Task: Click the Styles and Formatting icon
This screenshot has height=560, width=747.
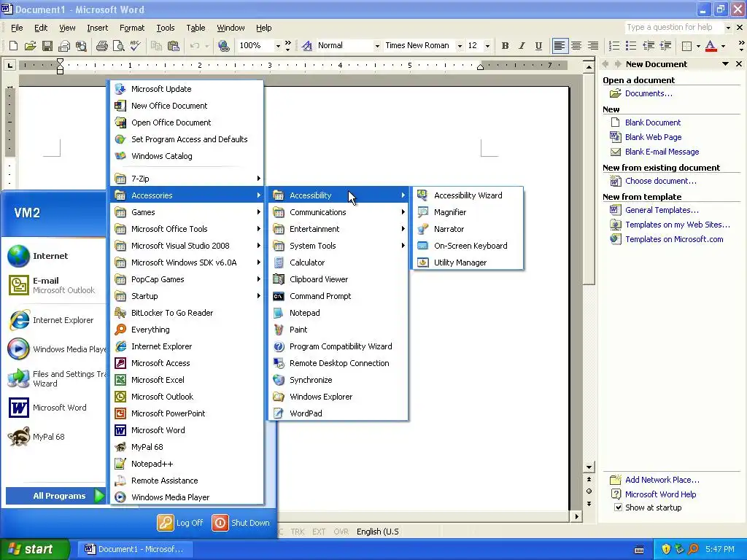Action: (307, 46)
